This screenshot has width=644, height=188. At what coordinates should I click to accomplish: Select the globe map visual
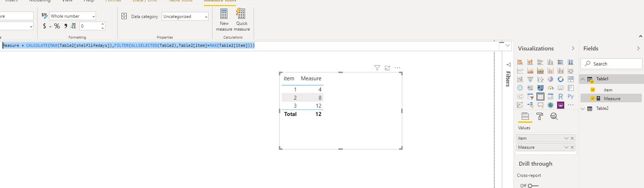click(x=520, y=88)
